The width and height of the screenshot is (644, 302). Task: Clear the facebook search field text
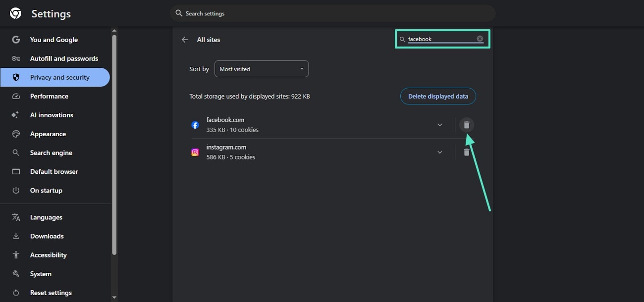coord(480,39)
